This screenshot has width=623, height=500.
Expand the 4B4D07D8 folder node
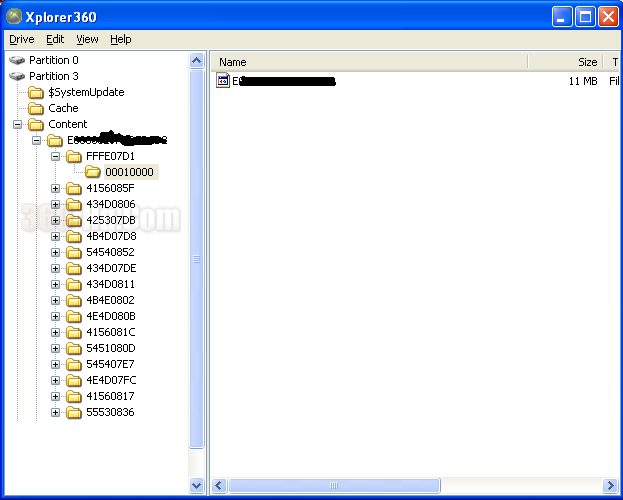tap(55, 236)
